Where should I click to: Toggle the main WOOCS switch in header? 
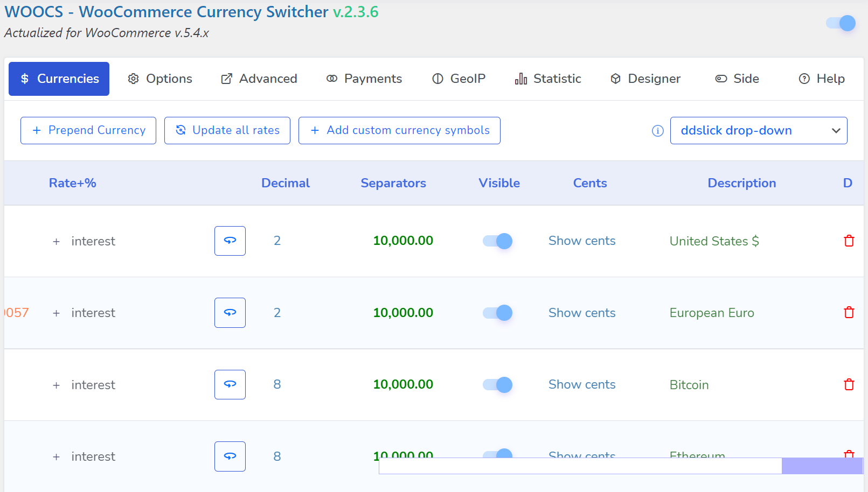coord(841,23)
